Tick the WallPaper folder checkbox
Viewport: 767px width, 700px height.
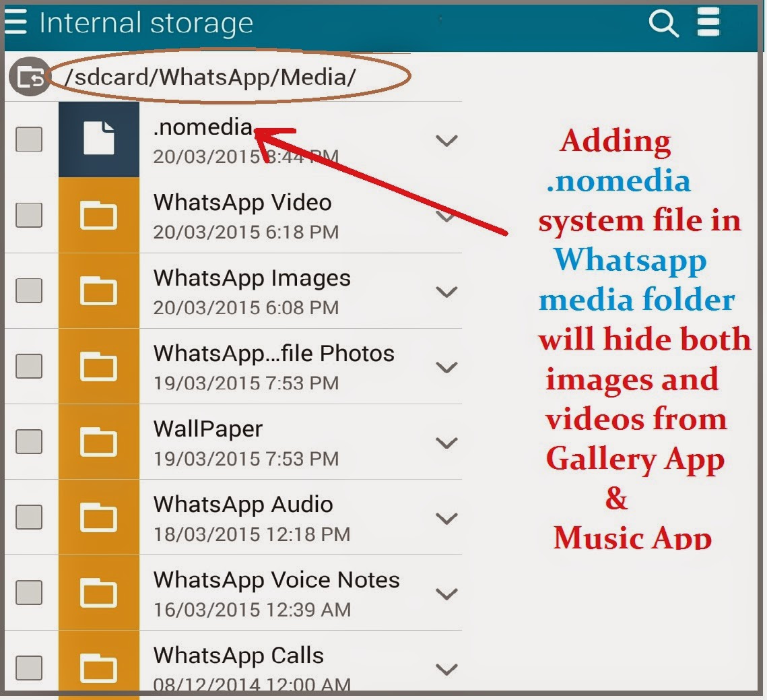tap(29, 442)
